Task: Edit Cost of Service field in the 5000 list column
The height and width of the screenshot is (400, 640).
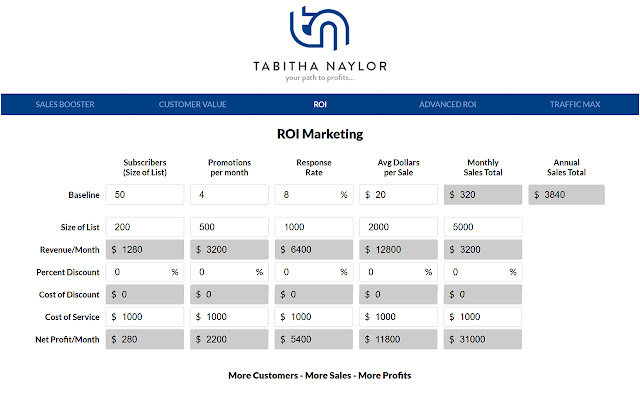Action: 483,317
